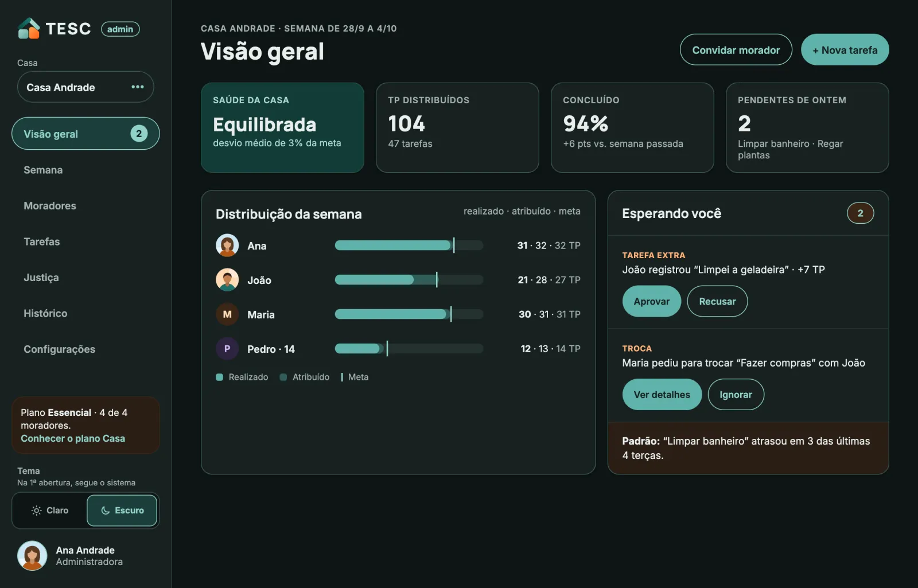
Task: Click the Esperando você count badge
Action: click(x=860, y=213)
